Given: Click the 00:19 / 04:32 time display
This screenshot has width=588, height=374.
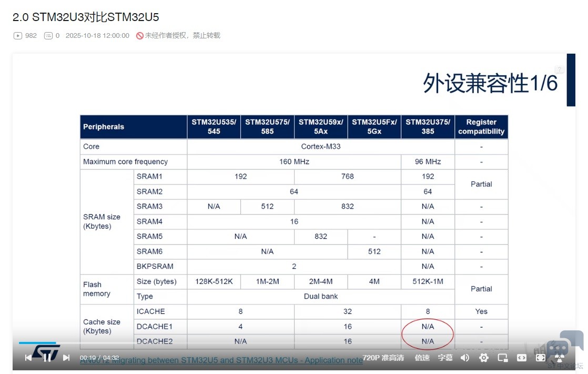Looking at the screenshot, I should (x=99, y=358).
